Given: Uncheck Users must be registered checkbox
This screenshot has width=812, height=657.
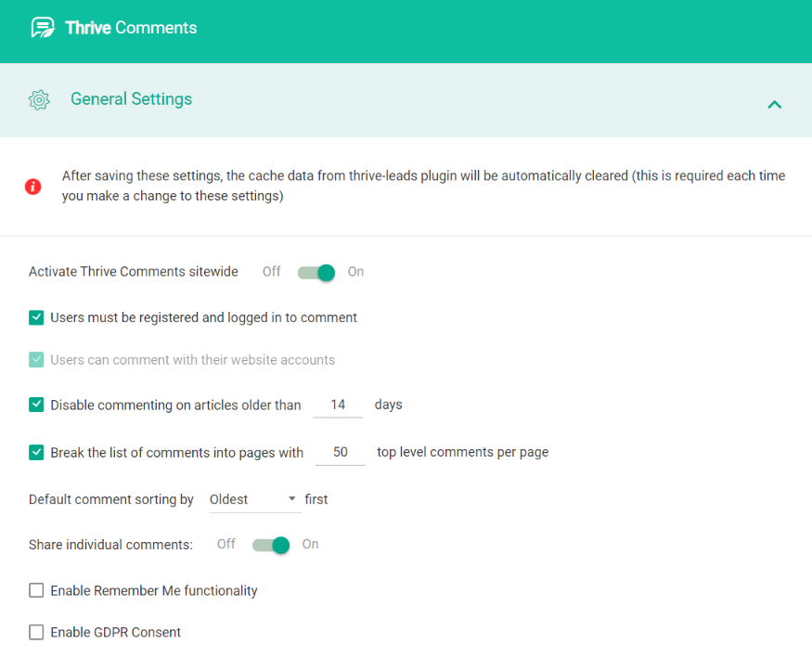Looking at the screenshot, I should click(36, 317).
